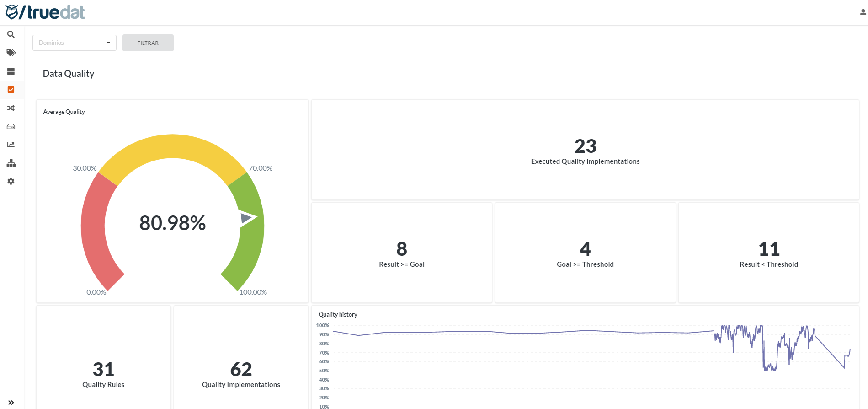Click the Result < Threshold card
The image size is (868, 409).
pos(769,253)
